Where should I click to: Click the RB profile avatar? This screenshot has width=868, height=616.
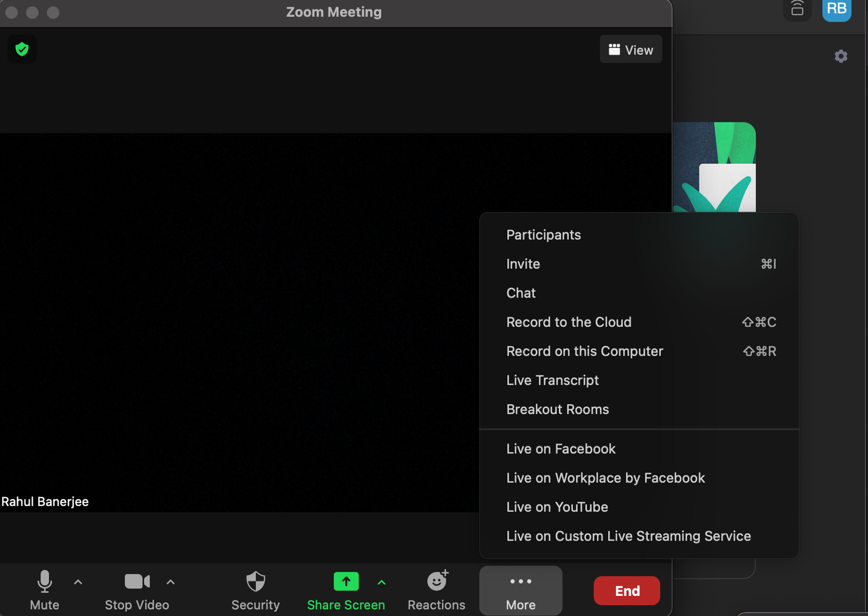[836, 9]
